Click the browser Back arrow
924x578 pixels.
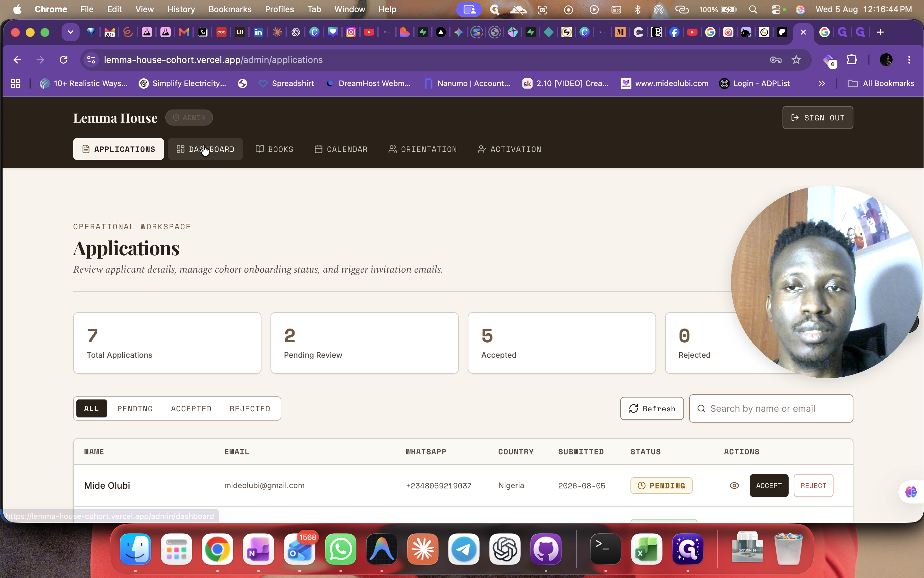[17, 60]
